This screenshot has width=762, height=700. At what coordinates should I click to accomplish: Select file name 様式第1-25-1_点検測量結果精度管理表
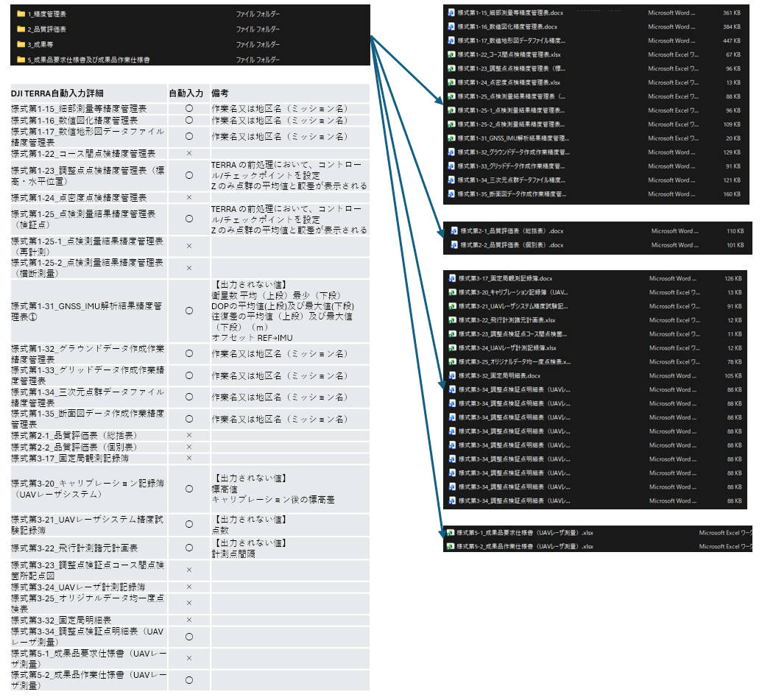tap(511, 110)
